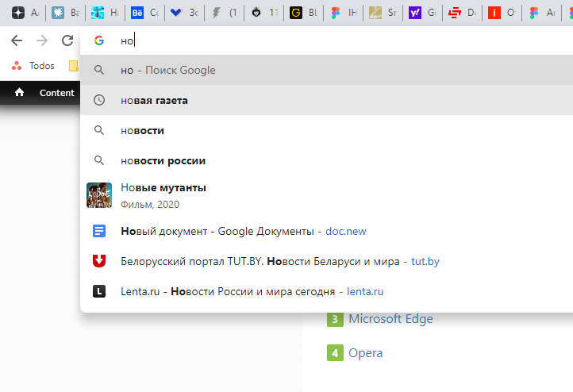Switch to the first tab with star icon
This screenshot has width=573, height=392.
click(25, 13)
